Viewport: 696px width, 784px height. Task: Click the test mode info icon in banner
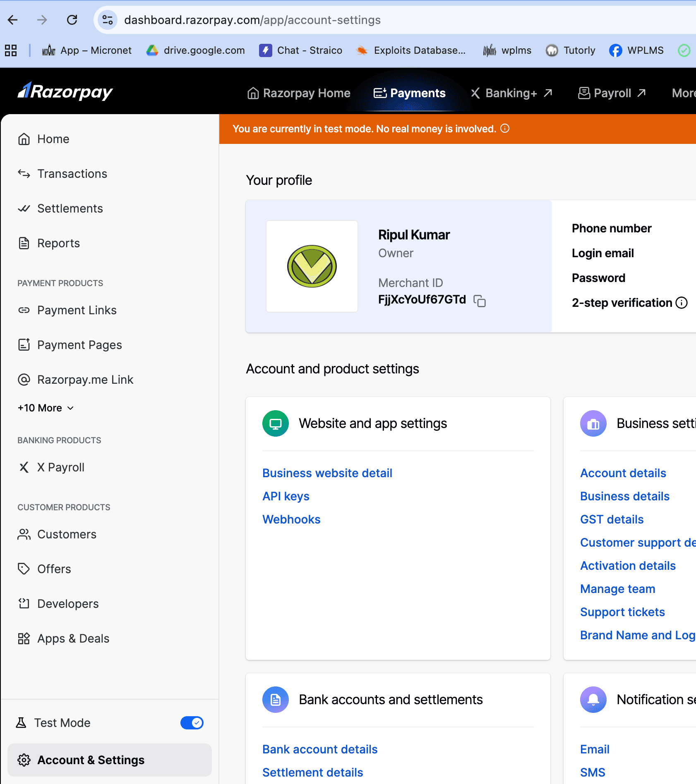[x=505, y=129]
